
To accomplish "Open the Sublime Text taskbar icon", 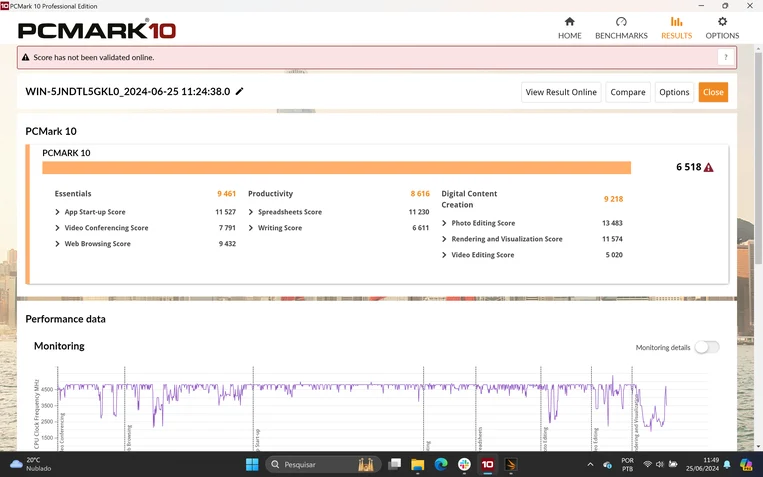I will pos(510,465).
